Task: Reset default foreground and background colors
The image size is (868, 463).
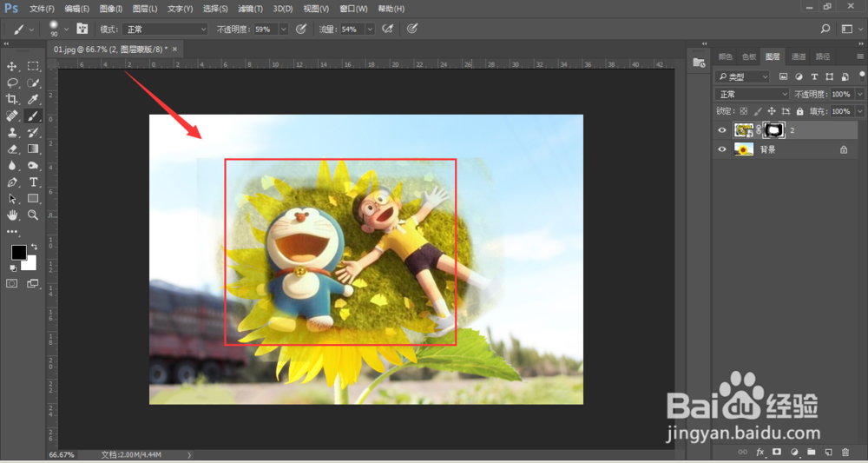Action: (x=13, y=268)
